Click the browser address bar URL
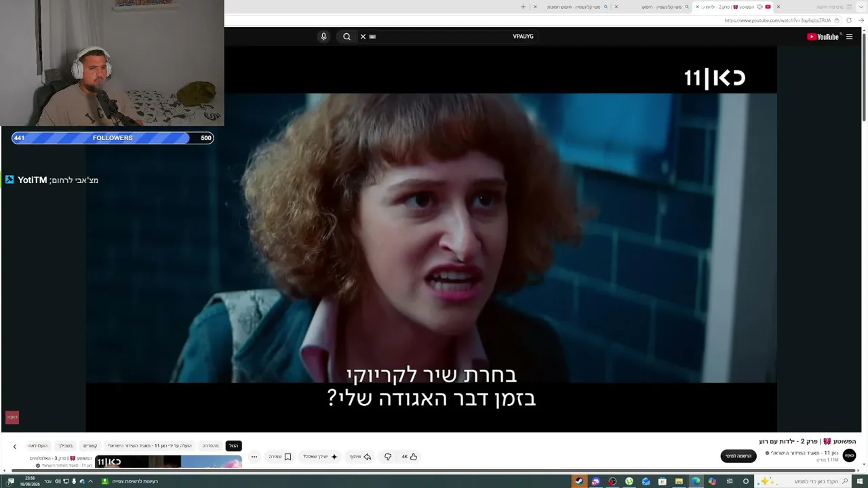 [777, 20]
